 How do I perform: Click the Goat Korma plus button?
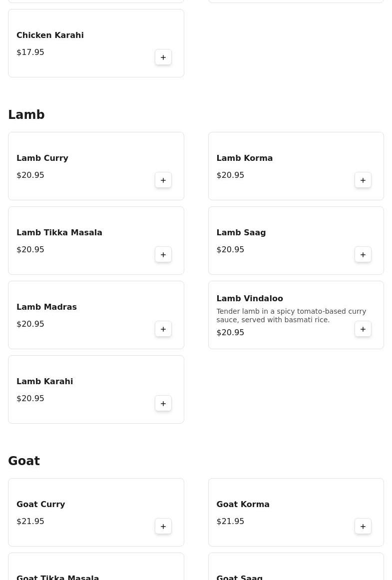363,527
